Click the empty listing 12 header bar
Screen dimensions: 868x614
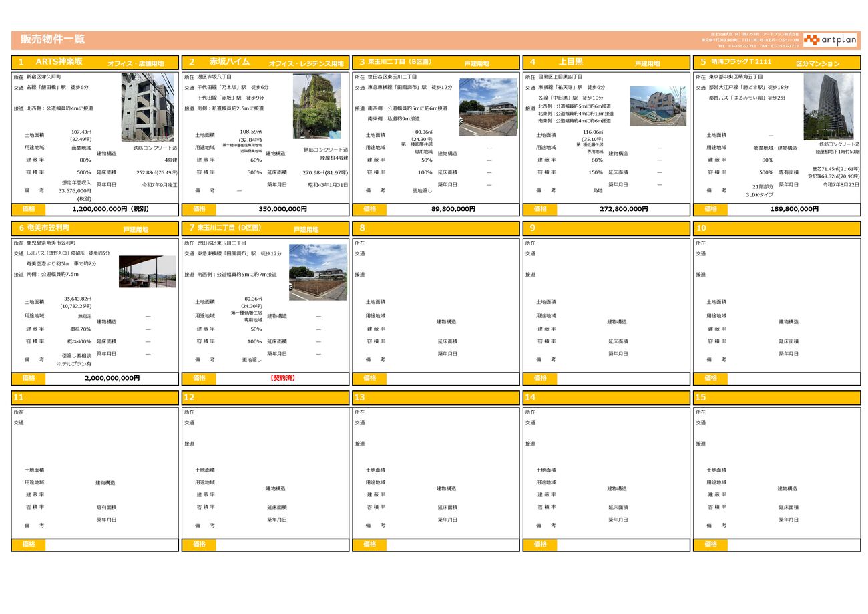click(x=265, y=398)
